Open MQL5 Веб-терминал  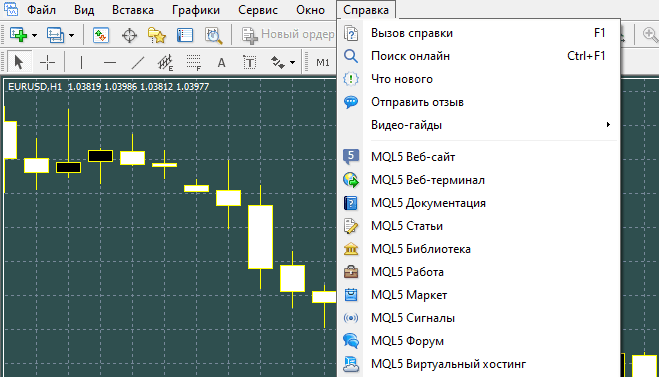pos(479,180)
